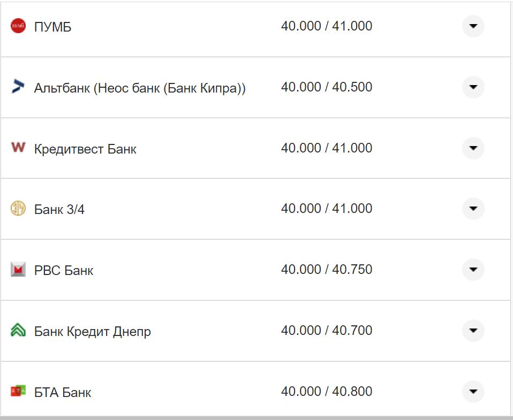Viewport: 513px width, 420px height.
Task: Show Банк Кредит Днепр details arrow
Action: (x=473, y=331)
